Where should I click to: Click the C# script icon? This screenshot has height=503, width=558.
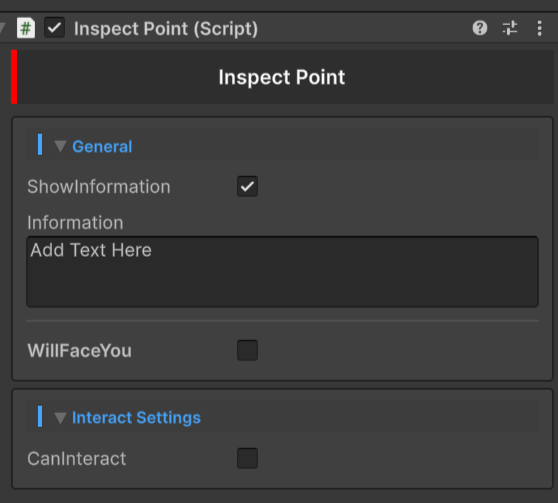coord(26,28)
